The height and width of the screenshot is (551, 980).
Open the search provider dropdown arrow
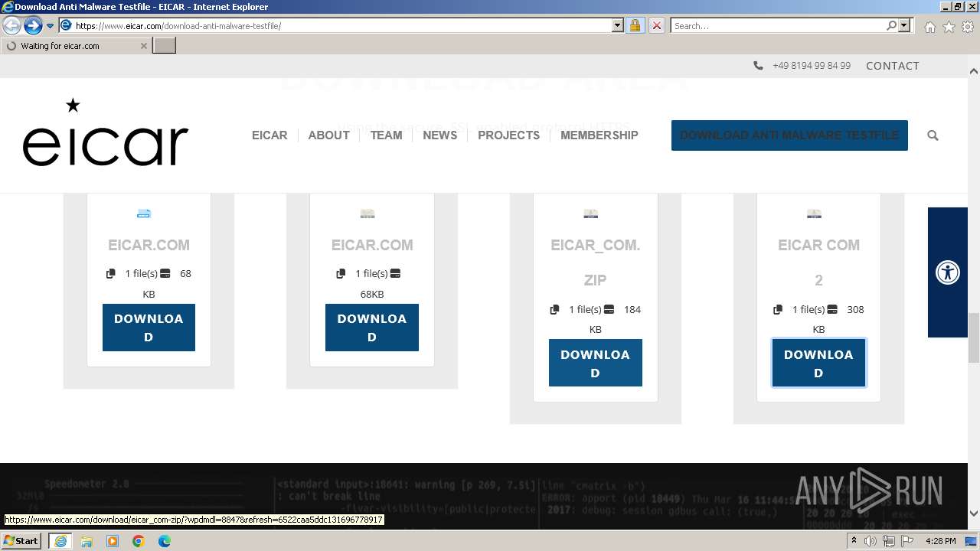904,25
